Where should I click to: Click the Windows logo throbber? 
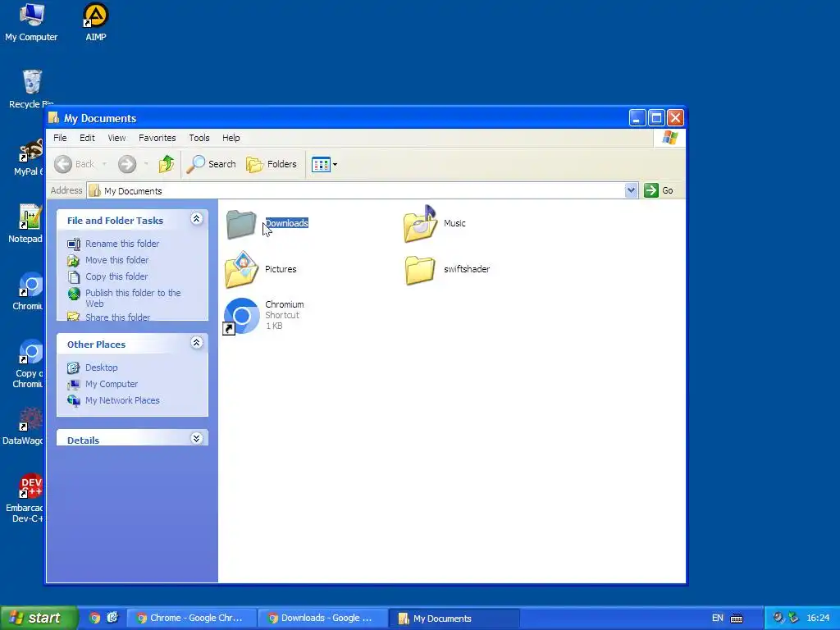pos(669,138)
